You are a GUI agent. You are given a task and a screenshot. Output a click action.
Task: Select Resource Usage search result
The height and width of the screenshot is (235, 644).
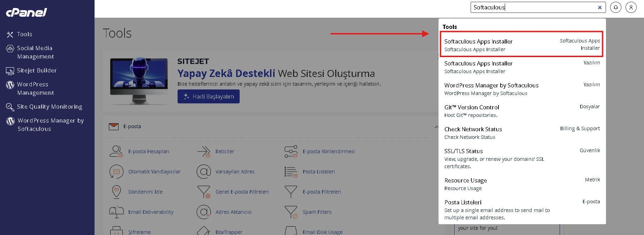point(522,184)
